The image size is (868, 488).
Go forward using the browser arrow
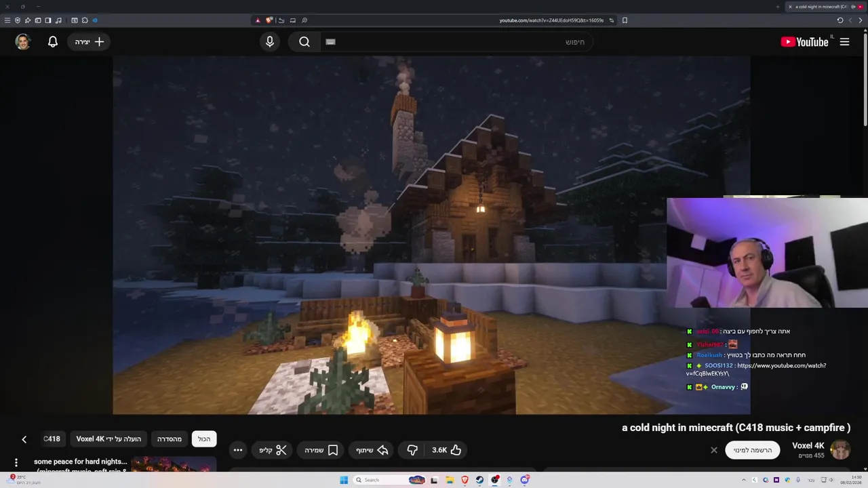click(x=850, y=20)
